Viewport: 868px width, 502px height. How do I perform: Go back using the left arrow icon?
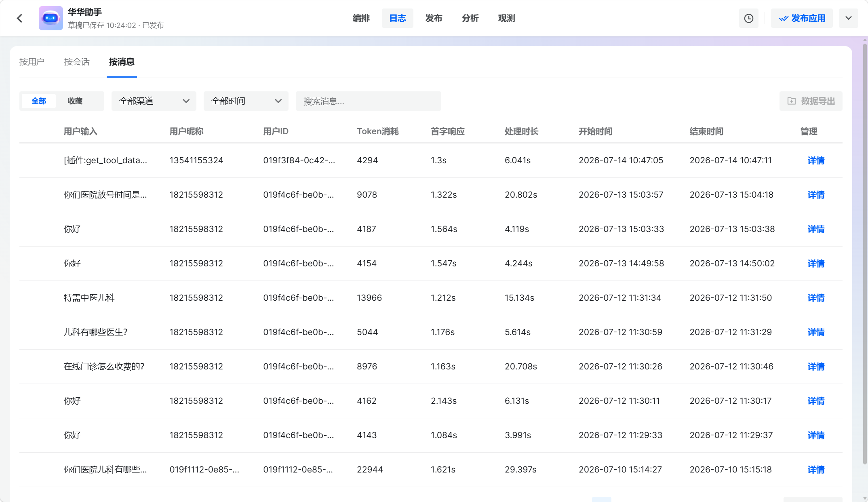click(x=19, y=18)
